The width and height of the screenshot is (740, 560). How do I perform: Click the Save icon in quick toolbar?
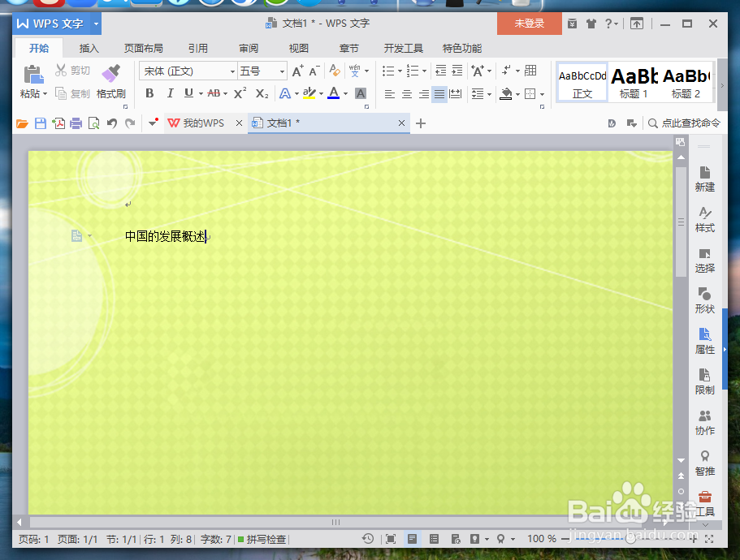click(39, 123)
